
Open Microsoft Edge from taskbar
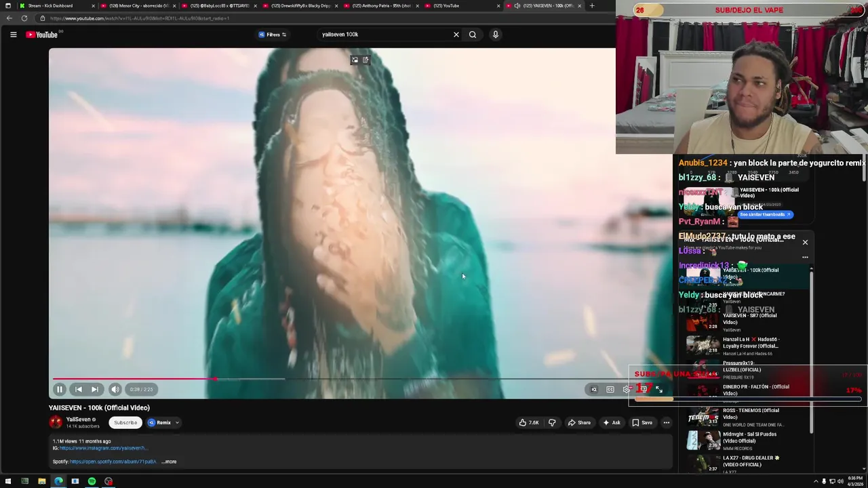click(x=58, y=481)
